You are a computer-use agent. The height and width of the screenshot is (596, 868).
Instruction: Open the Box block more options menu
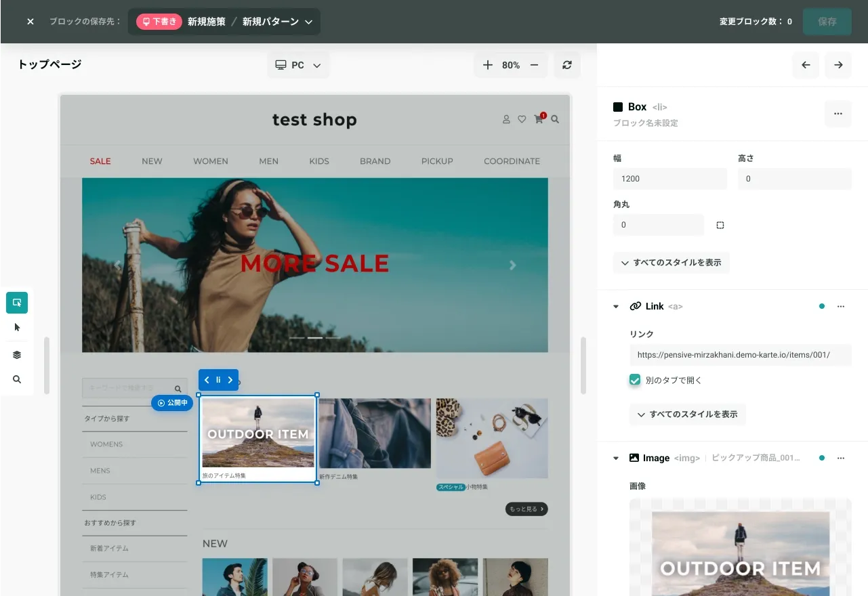pos(838,114)
